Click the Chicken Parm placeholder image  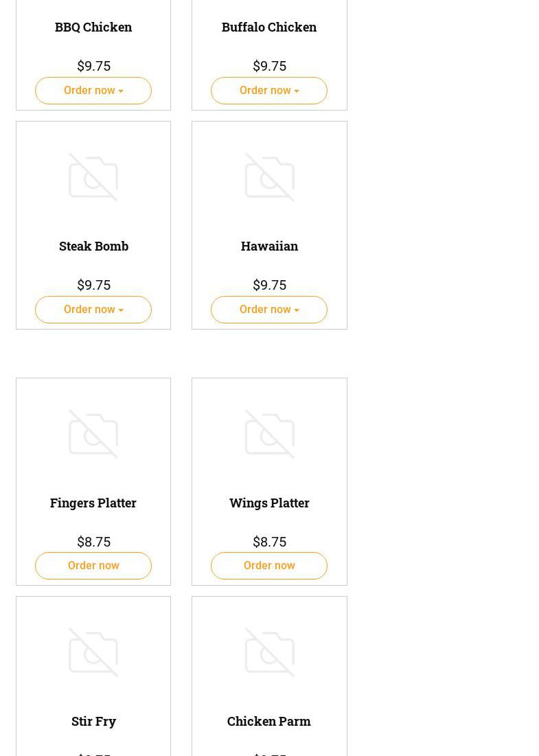[269, 652]
